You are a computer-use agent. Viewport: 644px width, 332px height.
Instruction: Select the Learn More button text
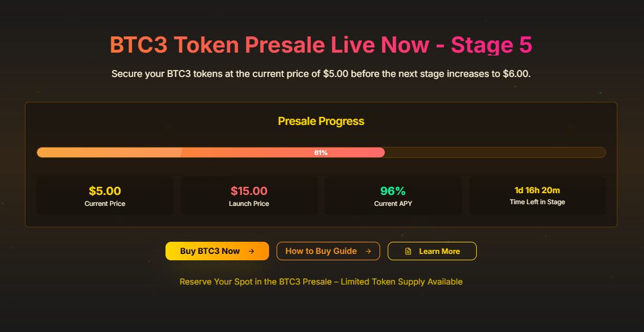pos(439,252)
